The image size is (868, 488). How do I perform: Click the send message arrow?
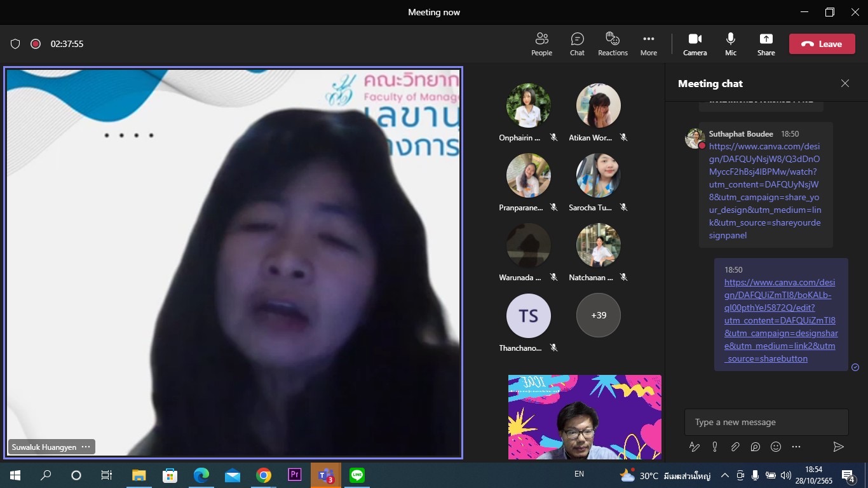(x=838, y=447)
